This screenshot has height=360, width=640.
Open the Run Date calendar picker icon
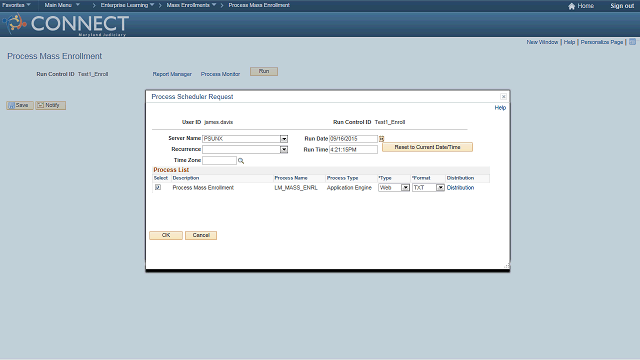pyautogui.click(x=382, y=139)
